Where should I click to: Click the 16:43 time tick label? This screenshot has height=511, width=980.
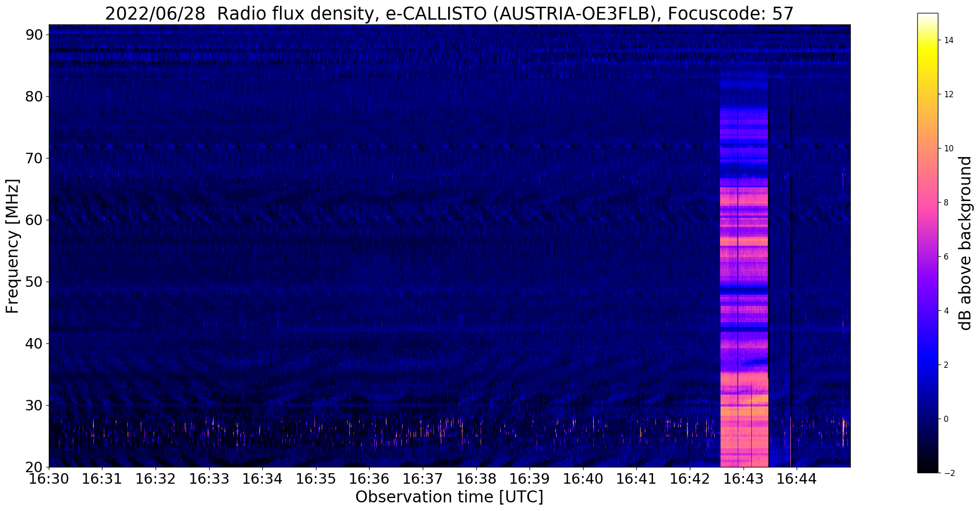coord(743,479)
